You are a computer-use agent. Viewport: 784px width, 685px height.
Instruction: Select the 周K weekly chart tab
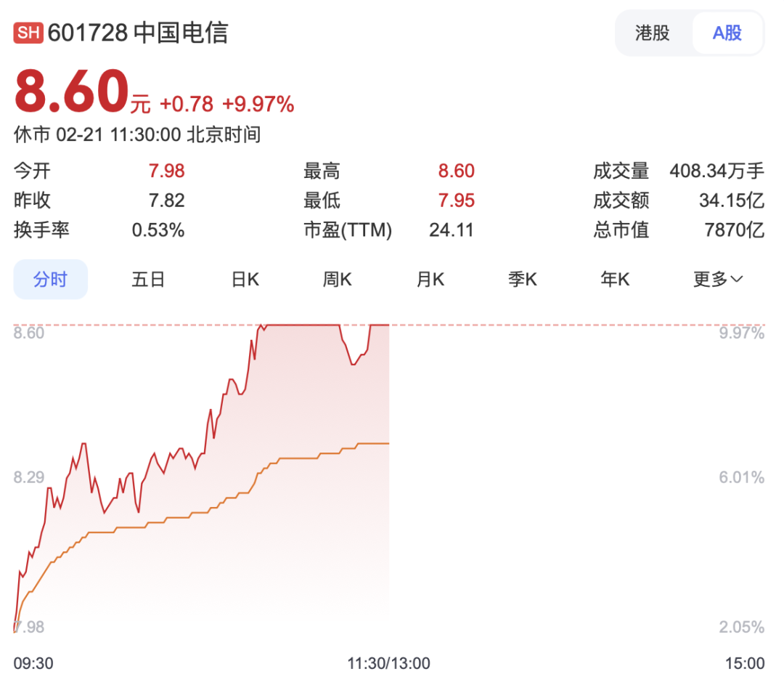[337, 279]
